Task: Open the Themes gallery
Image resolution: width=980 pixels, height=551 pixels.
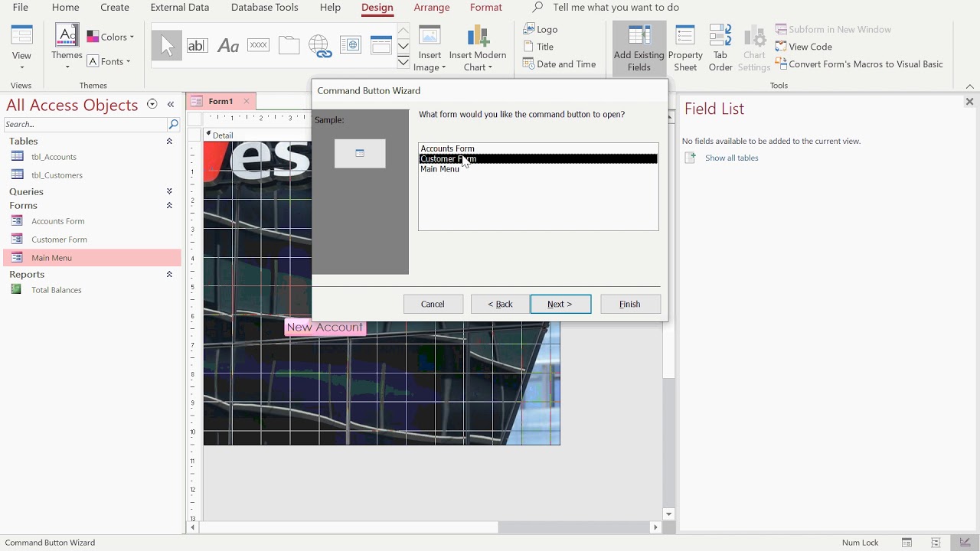Action: [67, 47]
